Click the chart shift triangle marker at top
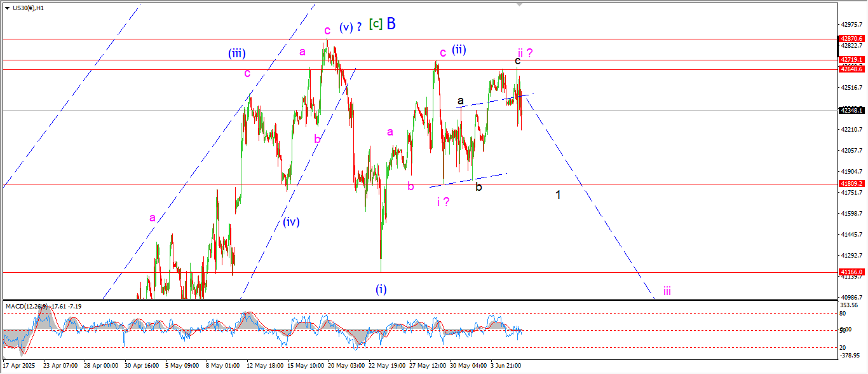The height and width of the screenshot is (374, 868). pyautogui.click(x=520, y=5)
